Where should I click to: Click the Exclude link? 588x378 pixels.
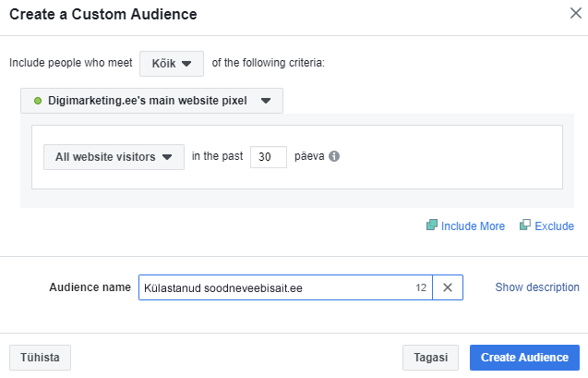coord(546,226)
